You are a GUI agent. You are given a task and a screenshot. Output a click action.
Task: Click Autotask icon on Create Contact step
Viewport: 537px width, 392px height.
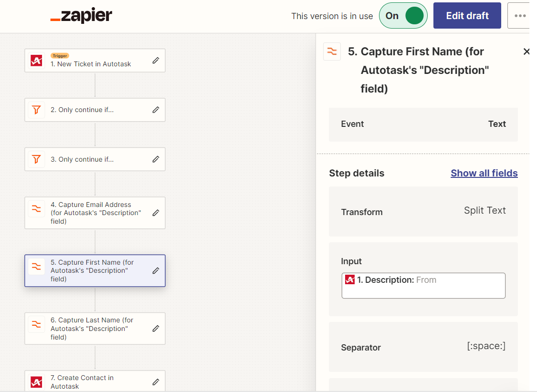click(37, 382)
